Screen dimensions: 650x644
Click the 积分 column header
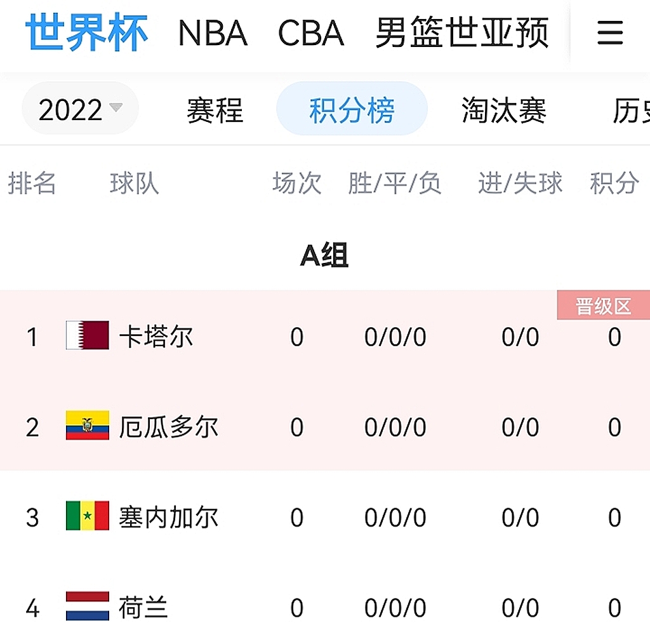click(614, 184)
